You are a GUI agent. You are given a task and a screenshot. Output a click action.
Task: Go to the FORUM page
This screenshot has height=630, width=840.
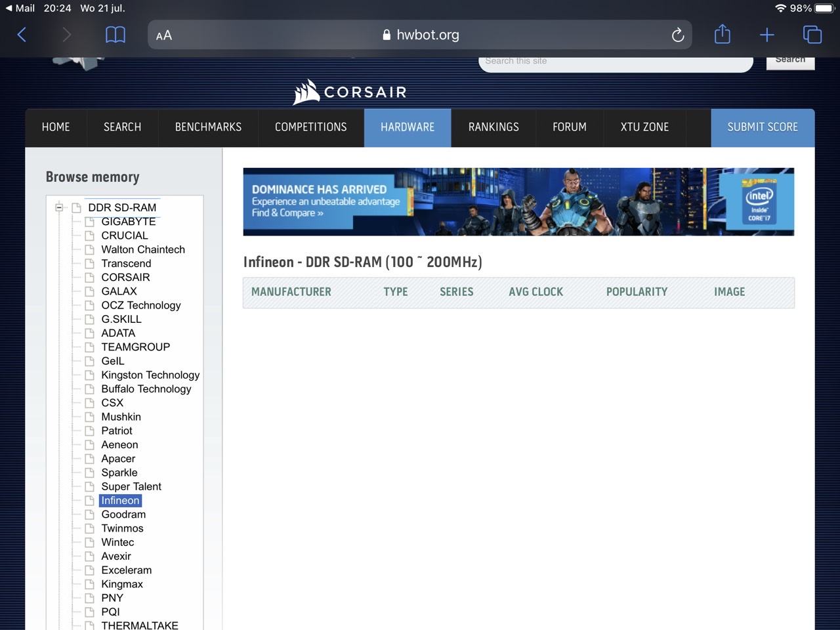click(570, 127)
